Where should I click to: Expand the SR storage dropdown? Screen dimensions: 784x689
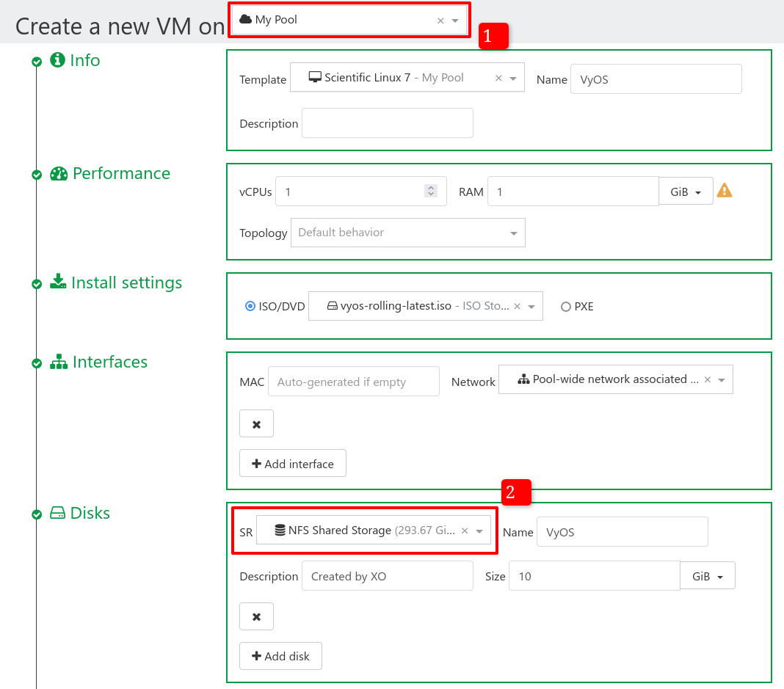(x=479, y=531)
